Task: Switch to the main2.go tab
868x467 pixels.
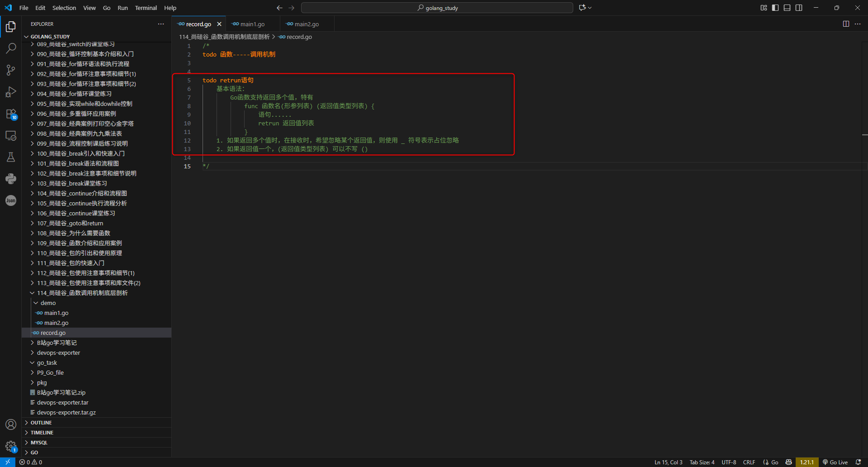Action: (307, 24)
